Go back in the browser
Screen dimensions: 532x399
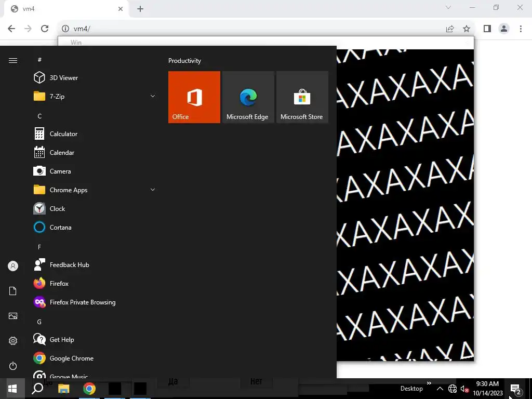click(x=11, y=29)
